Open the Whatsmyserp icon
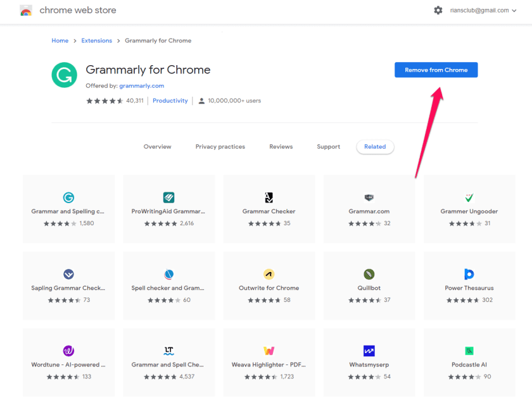 pyautogui.click(x=369, y=351)
